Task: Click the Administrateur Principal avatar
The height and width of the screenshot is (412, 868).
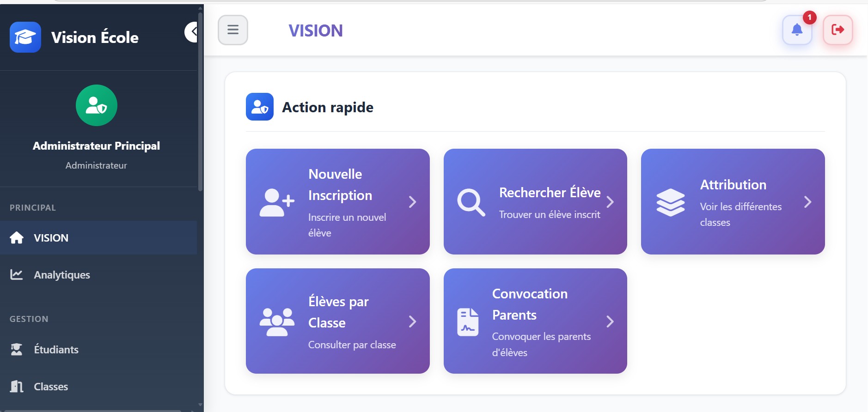Action: [x=97, y=105]
